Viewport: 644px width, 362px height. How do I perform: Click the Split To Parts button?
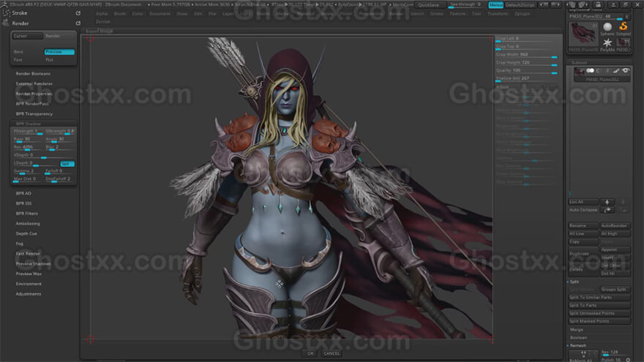(599, 306)
